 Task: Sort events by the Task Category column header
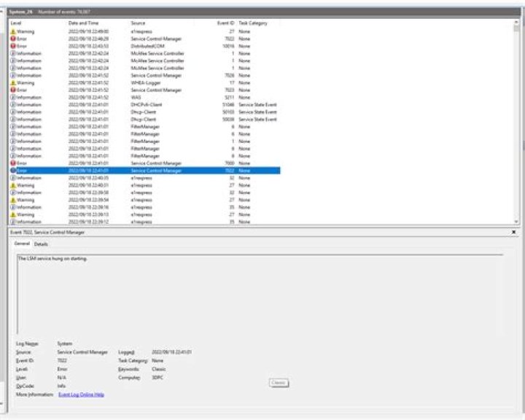click(x=253, y=23)
